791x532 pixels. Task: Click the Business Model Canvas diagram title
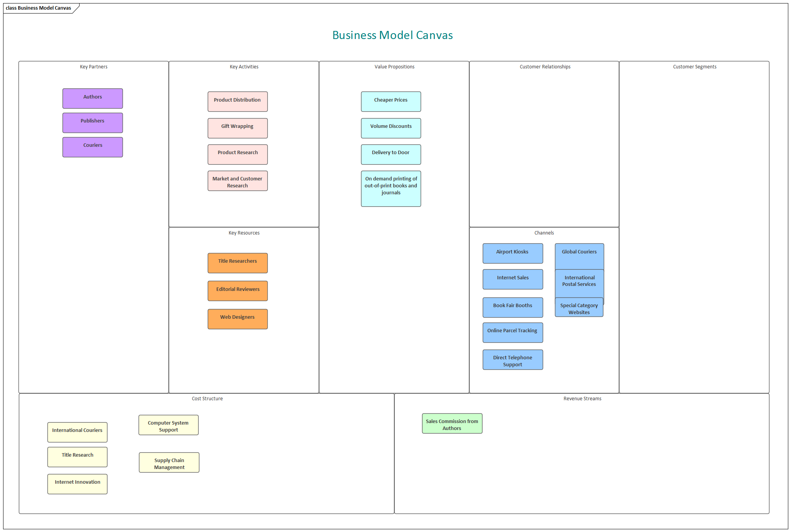point(392,35)
